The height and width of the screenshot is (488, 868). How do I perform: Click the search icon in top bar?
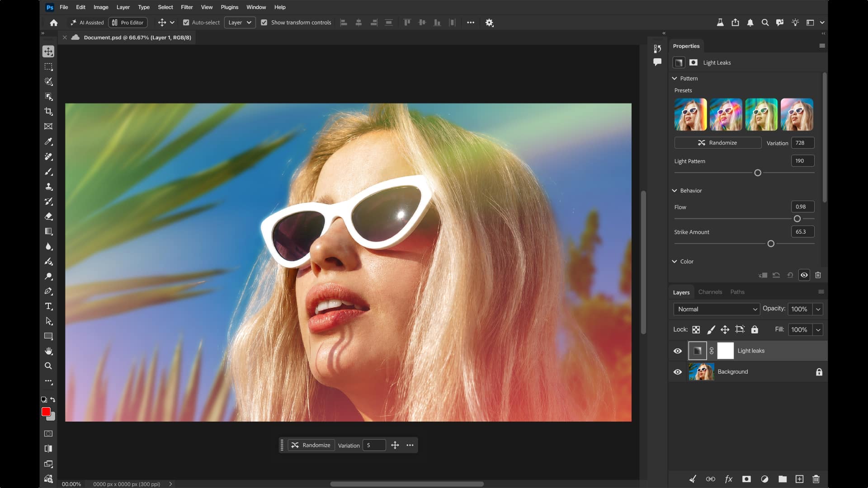click(765, 23)
